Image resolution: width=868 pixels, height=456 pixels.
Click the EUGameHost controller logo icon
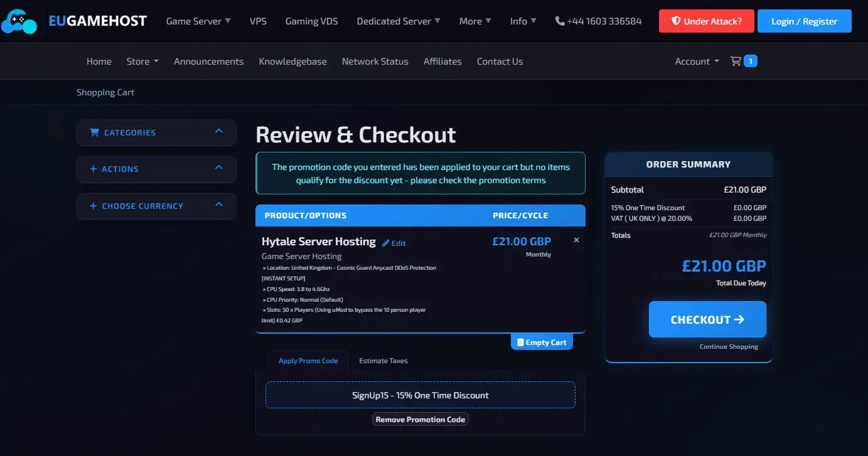[19, 21]
